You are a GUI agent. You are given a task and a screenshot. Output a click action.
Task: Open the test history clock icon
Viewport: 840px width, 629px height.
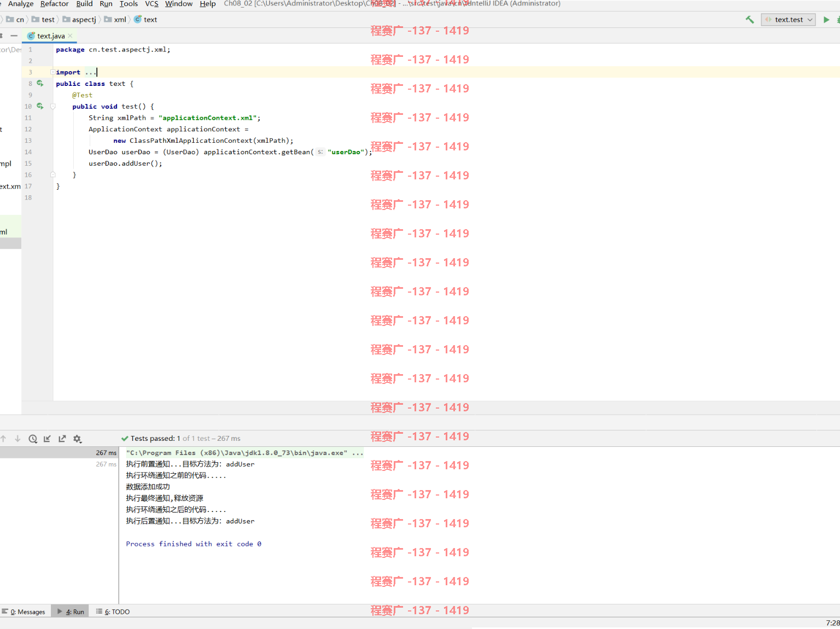[x=33, y=439]
